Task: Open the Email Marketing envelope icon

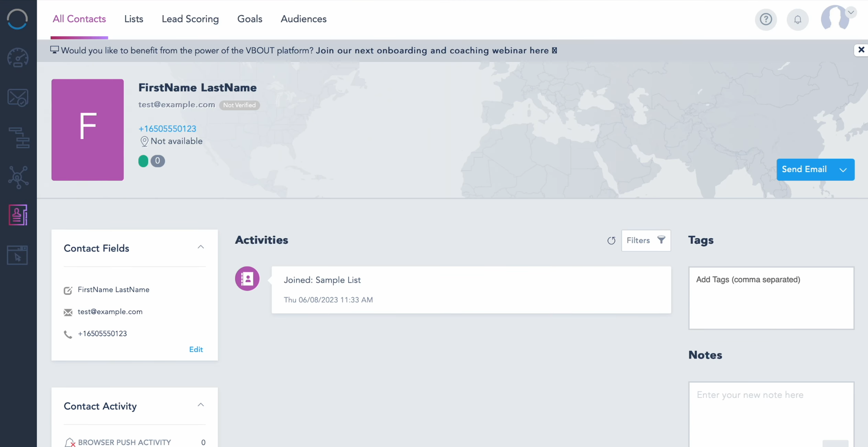Action: pos(18,98)
